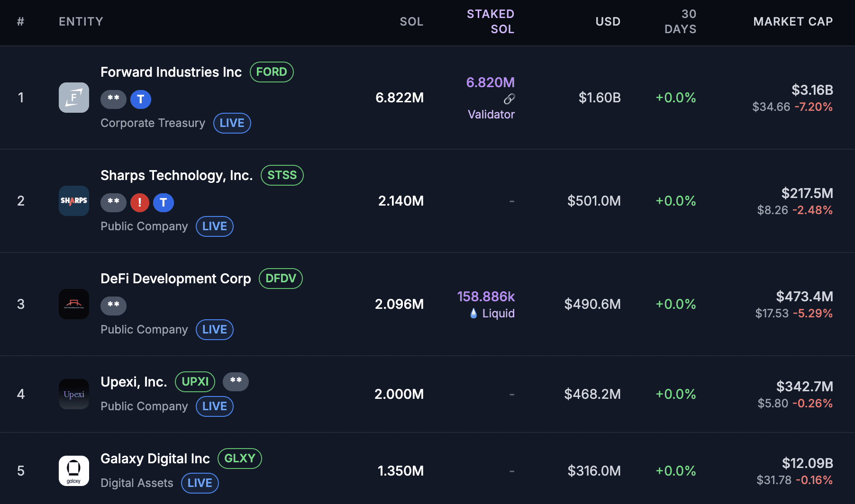Sort by the # rank column header
The width and height of the screenshot is (855, 504).
click(20, 22)
